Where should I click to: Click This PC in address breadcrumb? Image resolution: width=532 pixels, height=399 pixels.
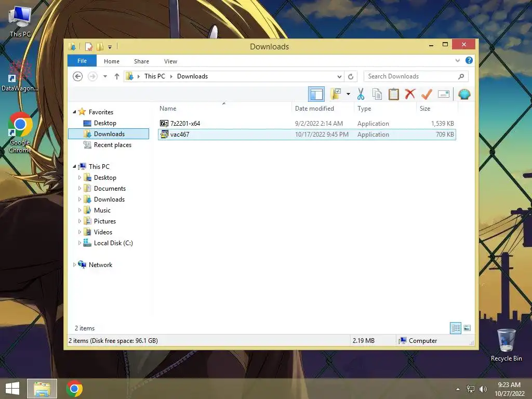[155, 76]
